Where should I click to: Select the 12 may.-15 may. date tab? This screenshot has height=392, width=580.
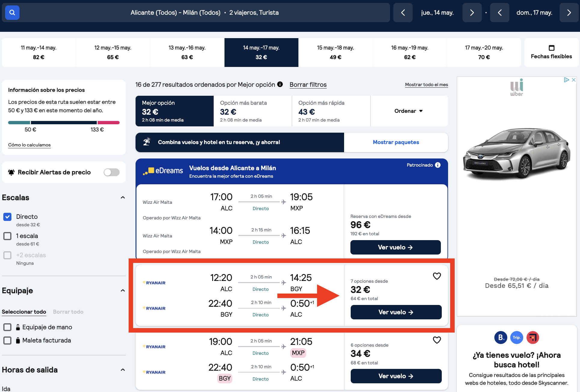(113, 53)
